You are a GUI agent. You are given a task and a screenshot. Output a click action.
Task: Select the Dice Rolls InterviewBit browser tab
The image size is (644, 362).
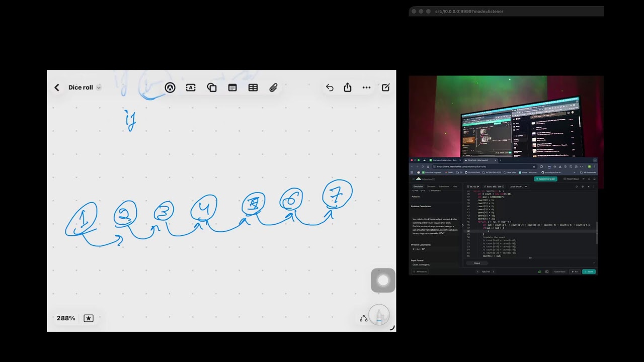pyautogui.click(x=479, y=160)
